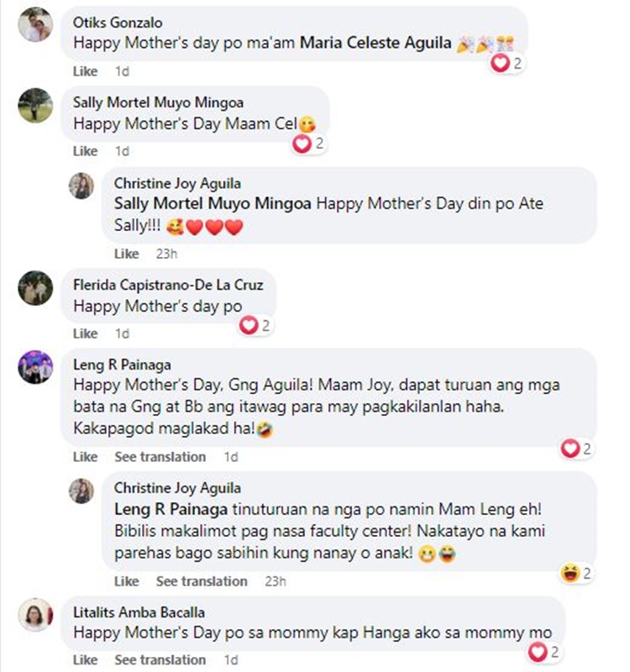Click Leng R Painaga's profile photo
The image size is (630, 672).
[35, 367]
